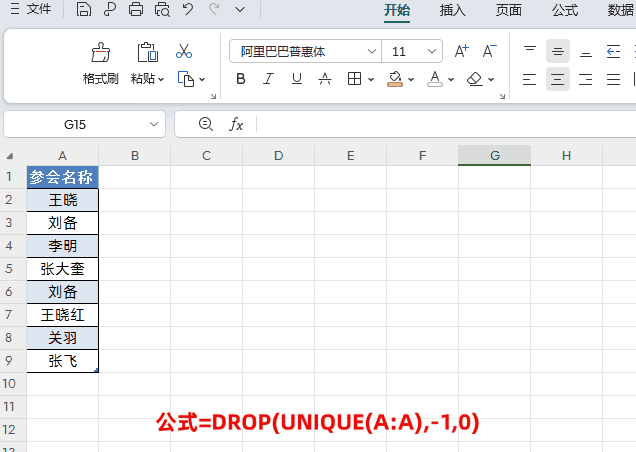This screenshot has height=452, width=636.
Task: Click the fill color bucket swatch
Action: (394, 78)
